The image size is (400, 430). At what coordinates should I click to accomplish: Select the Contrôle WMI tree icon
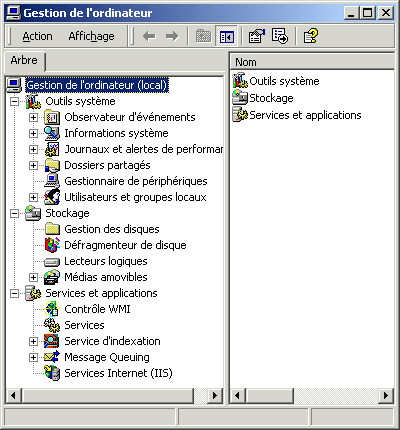tap(52, 309)
